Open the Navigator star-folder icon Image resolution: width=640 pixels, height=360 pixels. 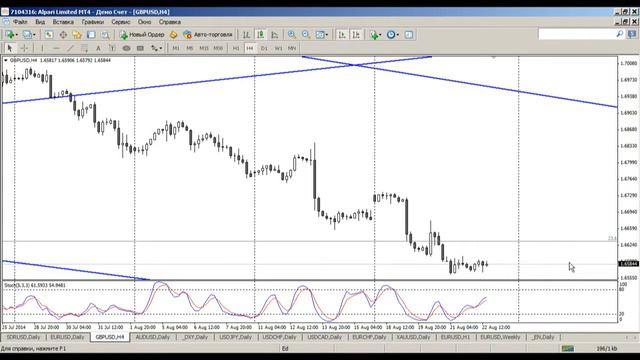click(x=77, y=35)
